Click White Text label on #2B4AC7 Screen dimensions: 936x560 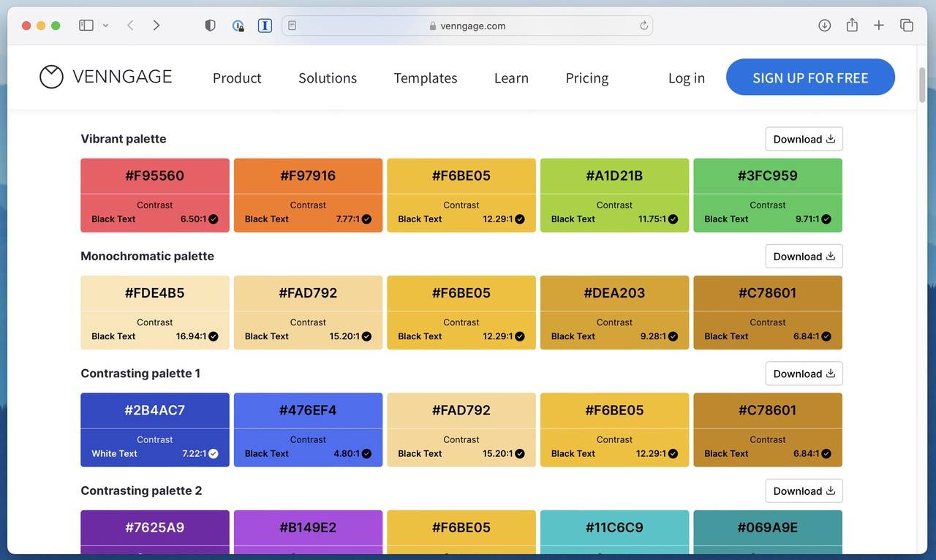pyautogui.click(x=114, y=453)
